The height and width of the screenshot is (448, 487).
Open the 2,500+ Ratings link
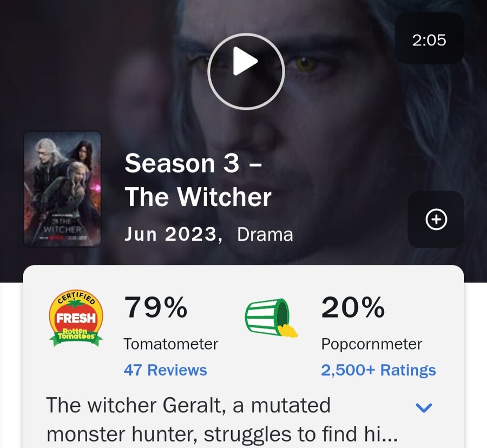tap(378, 370)
